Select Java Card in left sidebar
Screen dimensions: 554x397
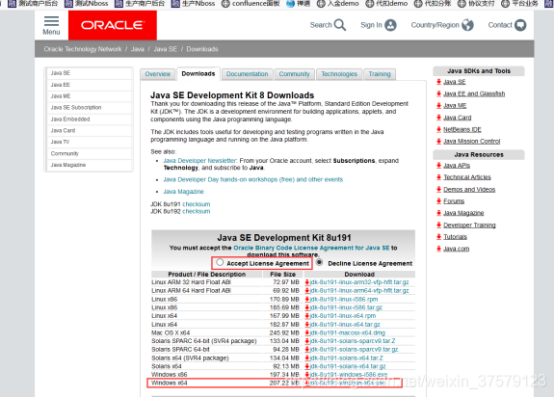89,130
